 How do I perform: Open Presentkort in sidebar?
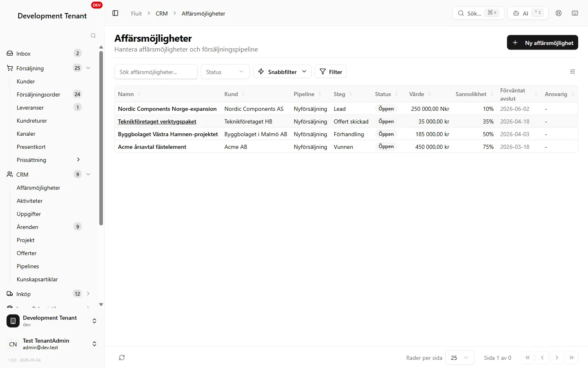pos(31,147)
